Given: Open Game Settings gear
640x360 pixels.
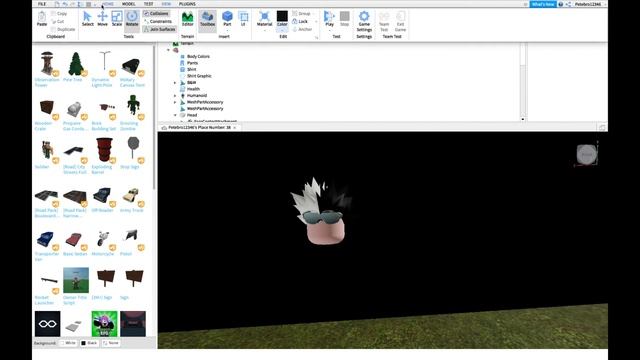Looking at the screenshot, I should coord(364,21).
